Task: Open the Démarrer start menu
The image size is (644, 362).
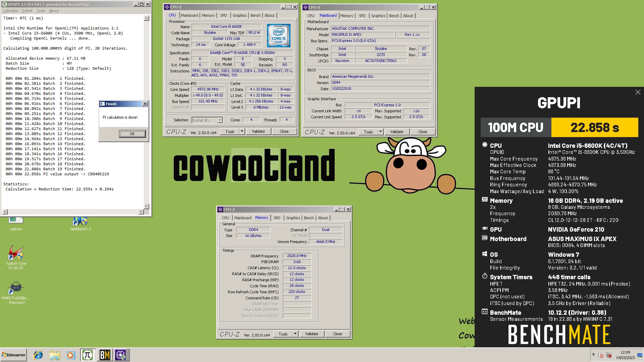Action: (13, 355)
